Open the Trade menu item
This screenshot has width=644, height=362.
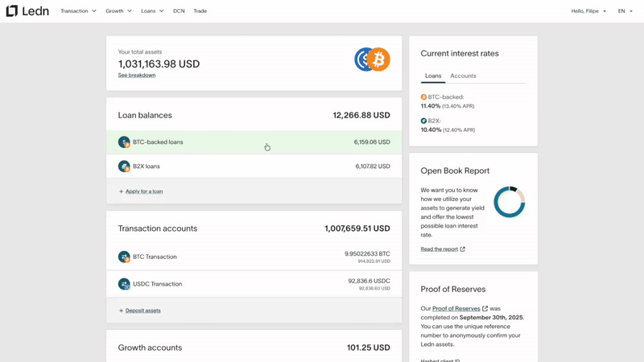pyautogui.click(x=200, y=11)
